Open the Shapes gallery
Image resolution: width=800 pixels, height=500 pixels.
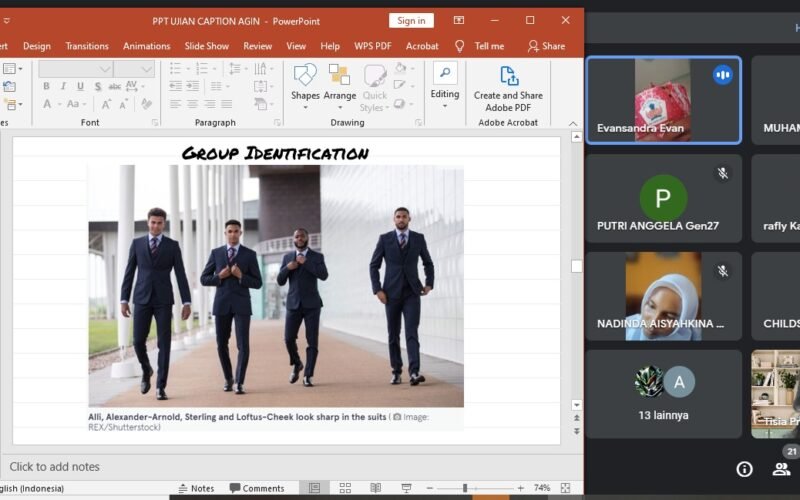pyautogui.click(x=305, y=82)
